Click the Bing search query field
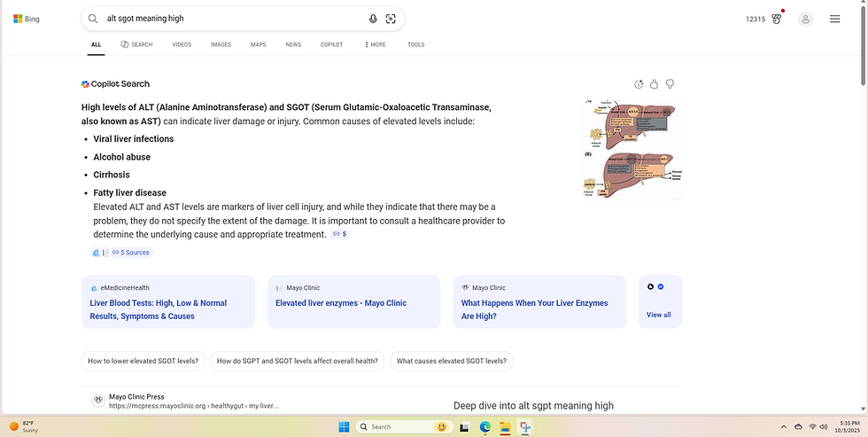The image size is (868, 437). (232, 19)
